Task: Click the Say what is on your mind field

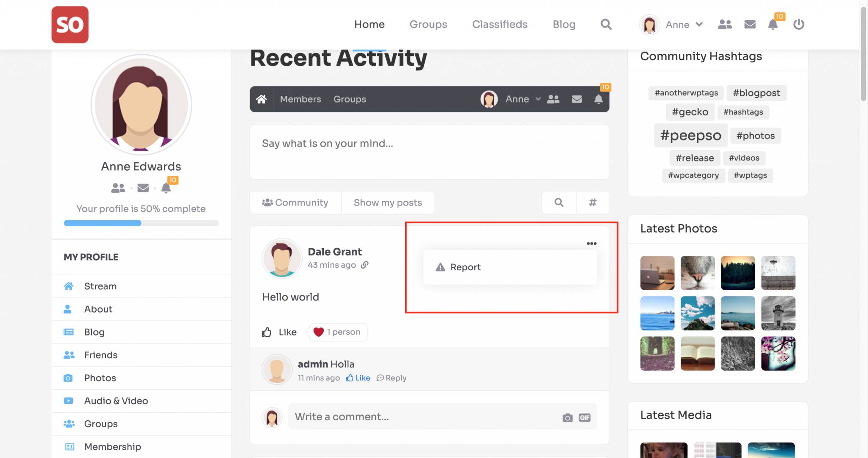Action: 429,151
